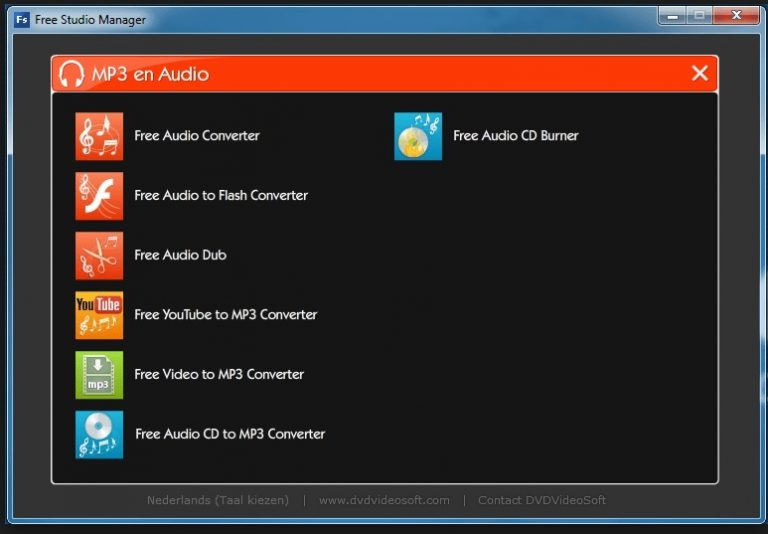Launch the Free Audio CD Burner icon
This screenshot has width=768, height=534.
418,136
